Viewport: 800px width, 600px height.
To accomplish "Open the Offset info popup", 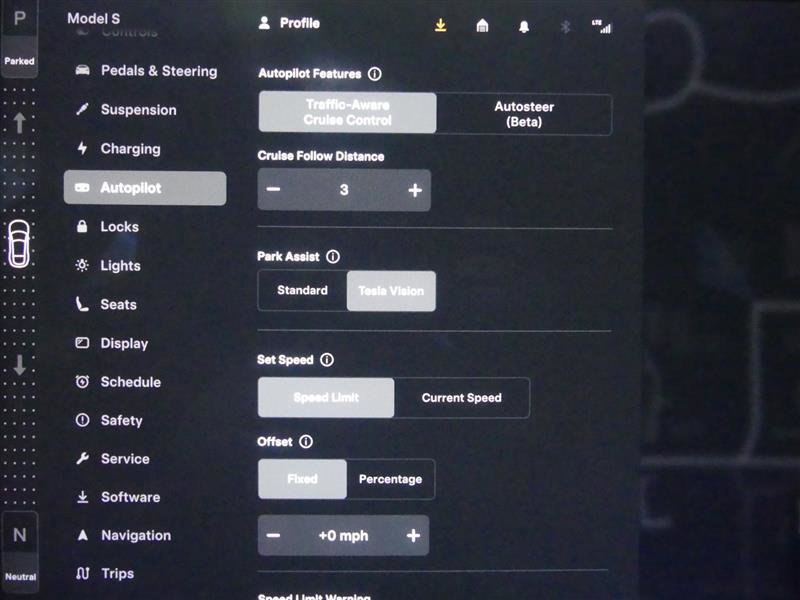I will coord(306,441).
